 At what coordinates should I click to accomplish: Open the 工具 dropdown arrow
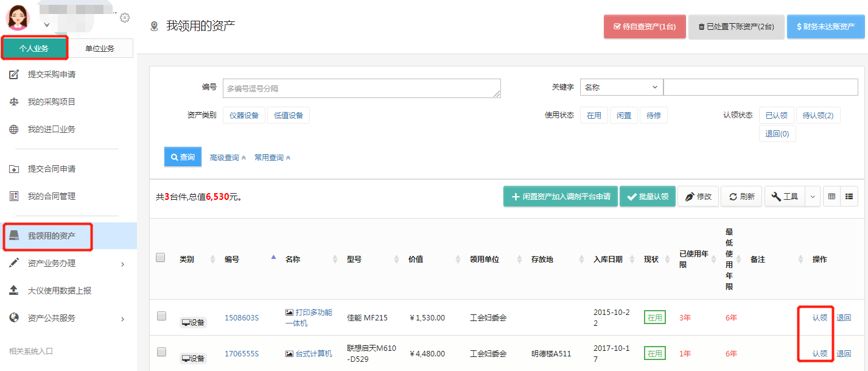(813, 197)
